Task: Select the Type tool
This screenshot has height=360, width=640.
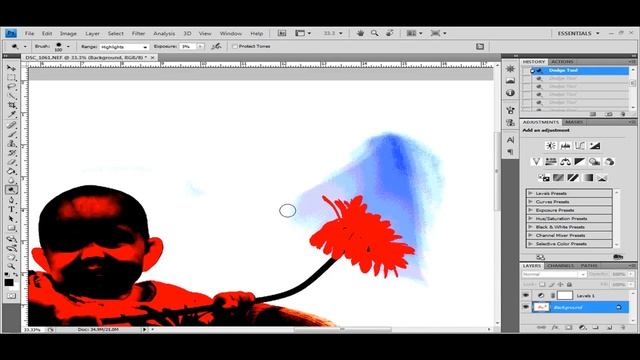Action: pos(11,209)
